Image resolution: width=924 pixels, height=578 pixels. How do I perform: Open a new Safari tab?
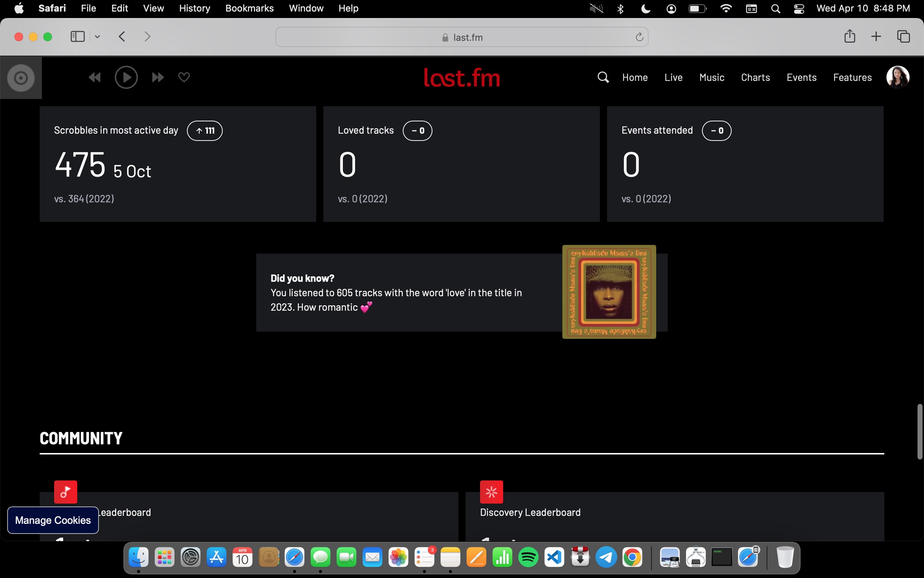[x=876, y=37]
